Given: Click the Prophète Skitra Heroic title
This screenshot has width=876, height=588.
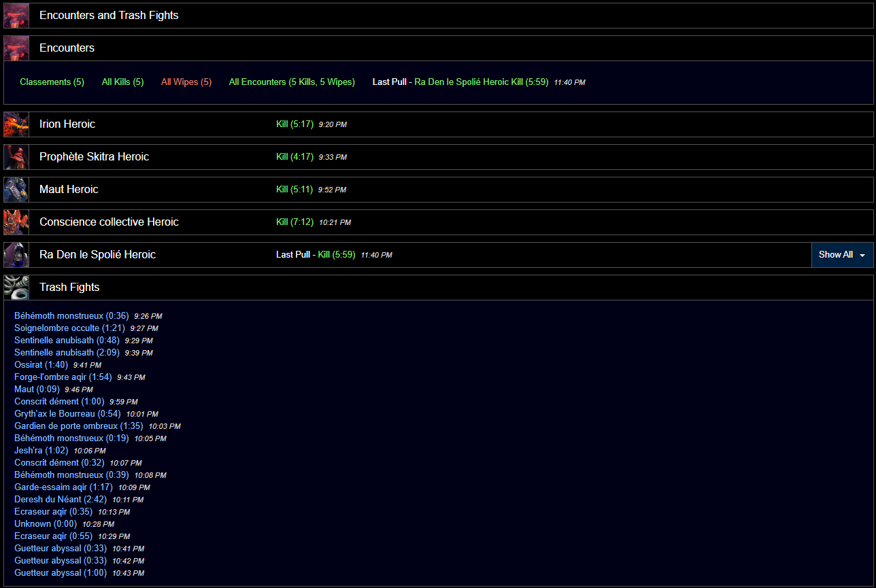Looking at the screenshot, I should [x=94, y=157].
